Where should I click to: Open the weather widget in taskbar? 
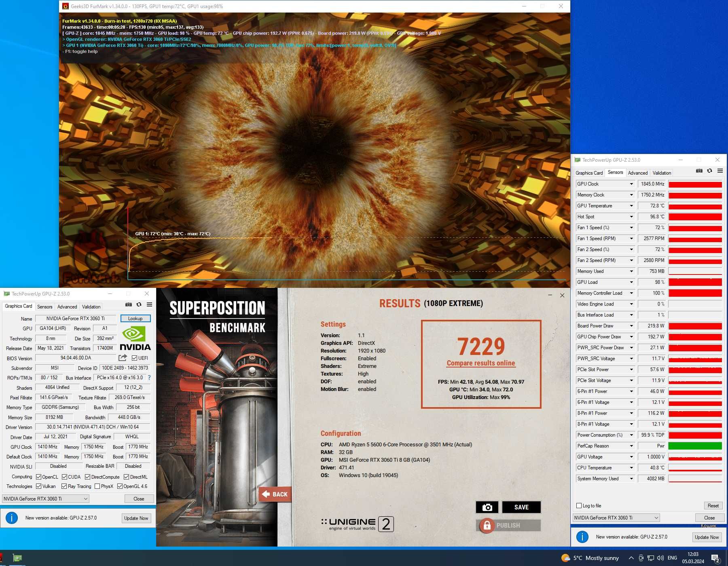pos(590,558)
